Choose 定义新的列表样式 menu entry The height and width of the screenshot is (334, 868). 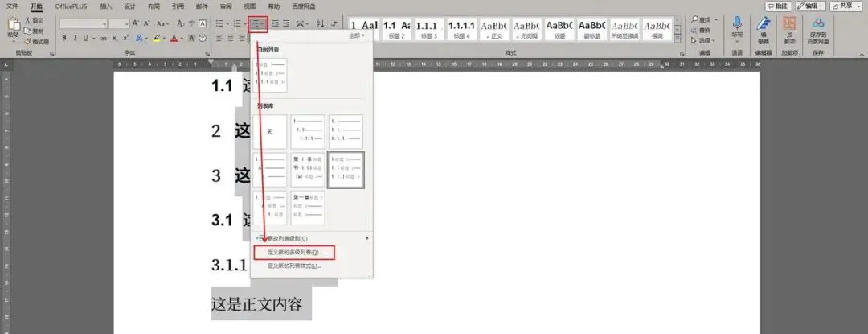coord(294,266)
